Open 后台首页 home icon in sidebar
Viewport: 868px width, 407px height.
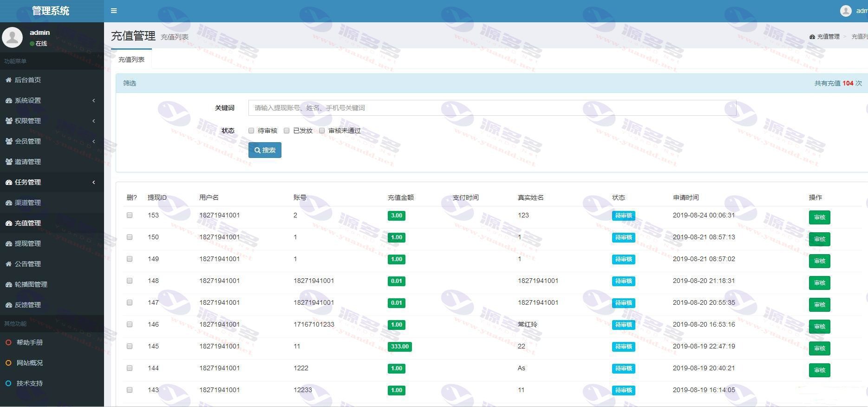8,80
